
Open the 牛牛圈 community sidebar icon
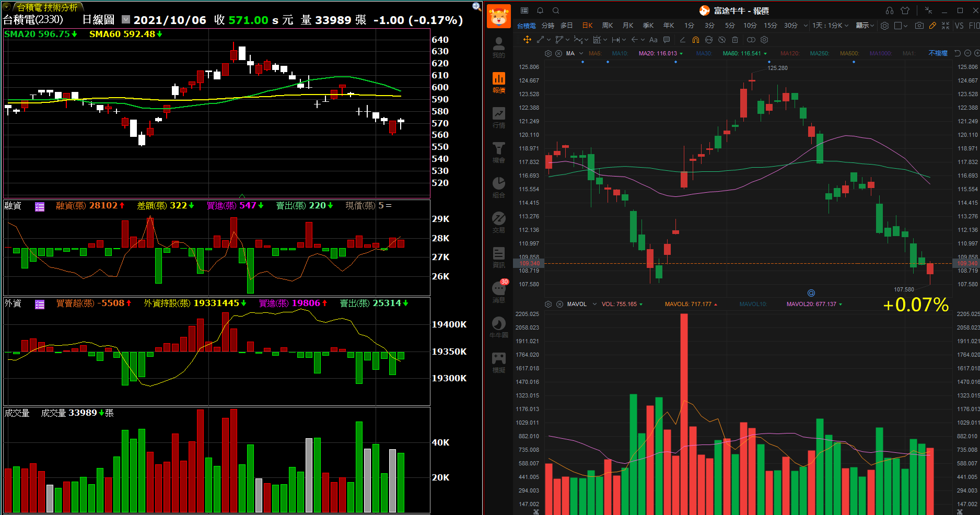[x=499, y=327]
